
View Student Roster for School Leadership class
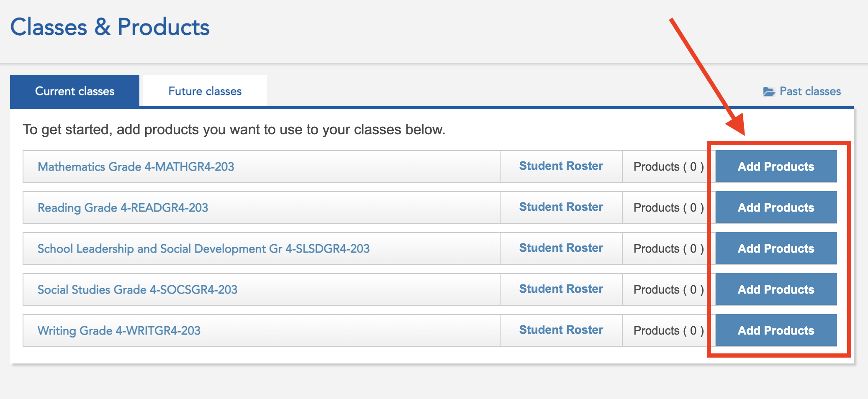click(561, 248)
